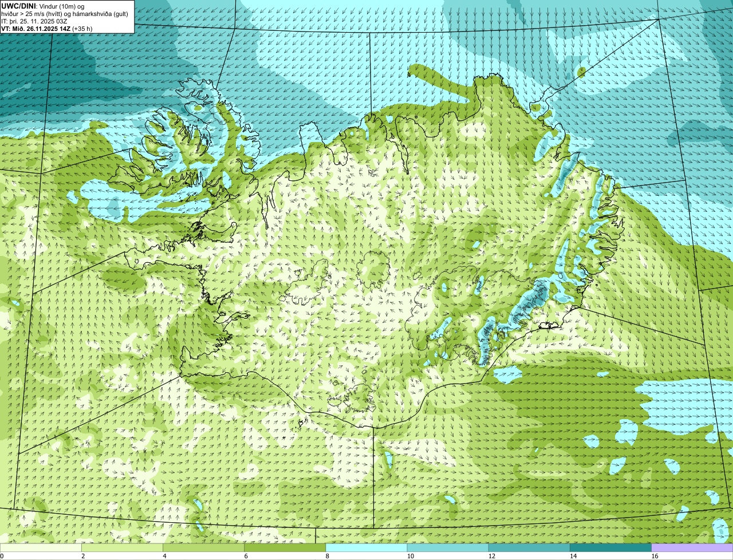Click the legend scale label "0"
The width and height of the screenshot is (733, 560).
[x=2, y=556]
